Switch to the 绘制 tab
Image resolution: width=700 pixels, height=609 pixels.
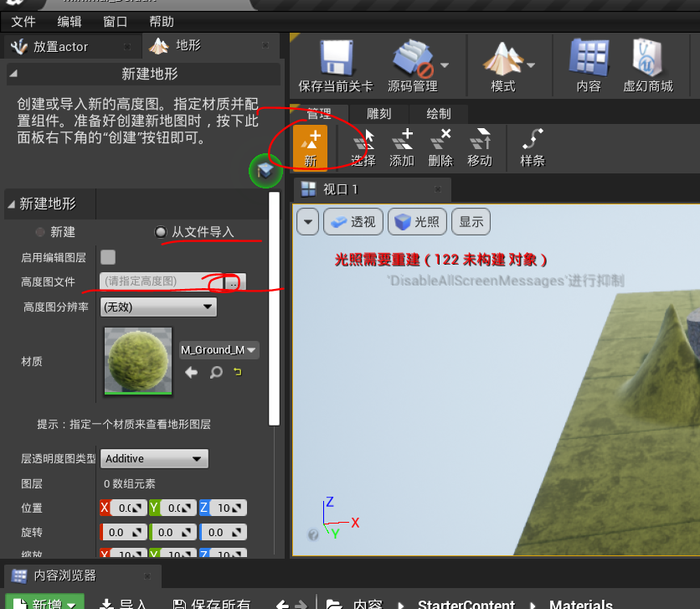pos(439,114)
